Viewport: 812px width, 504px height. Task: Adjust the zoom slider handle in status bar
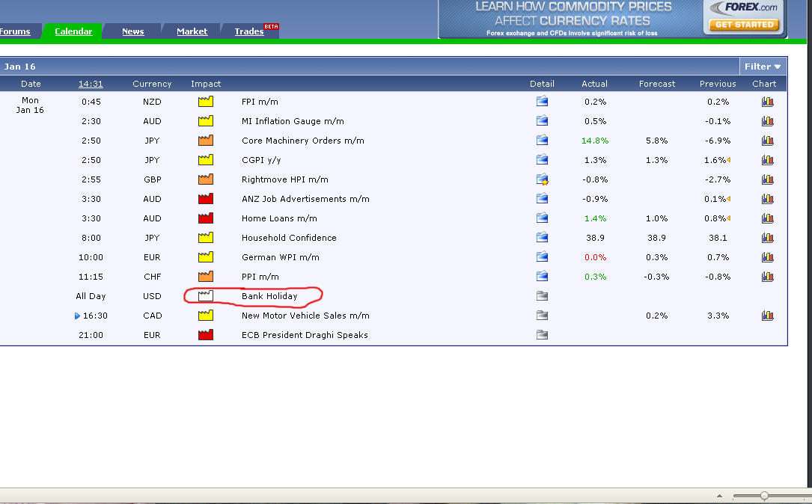click(764, 496)
